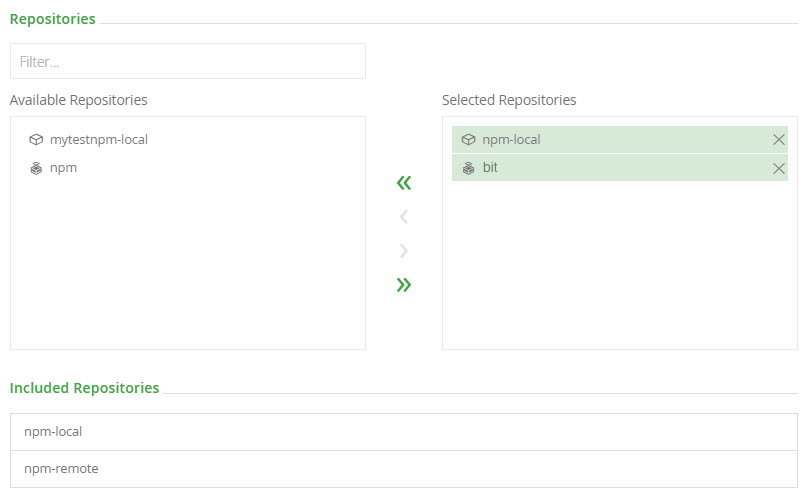Viewport: 810px width, 503px height.
Task: Remove npm-local from Selected Repositories
Action: [x=779, y=140]
